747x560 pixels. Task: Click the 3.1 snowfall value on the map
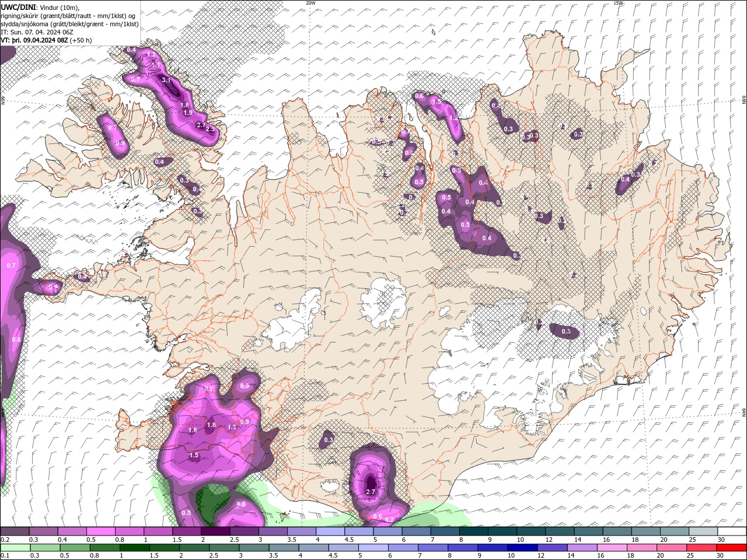point(166,80)
